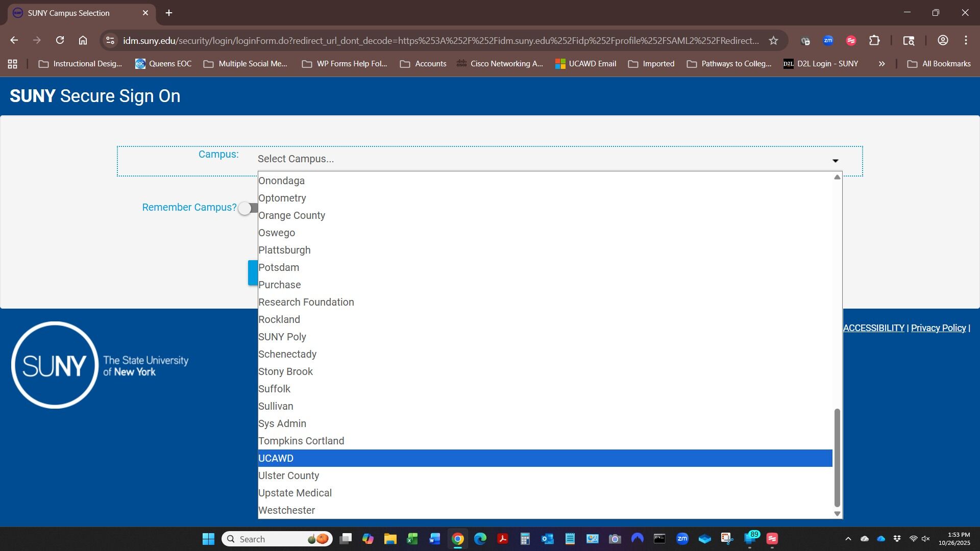Open File Explorer from the taskbar
The height and width of the screenshot is (551, 980).
click(x=390, y=539)
